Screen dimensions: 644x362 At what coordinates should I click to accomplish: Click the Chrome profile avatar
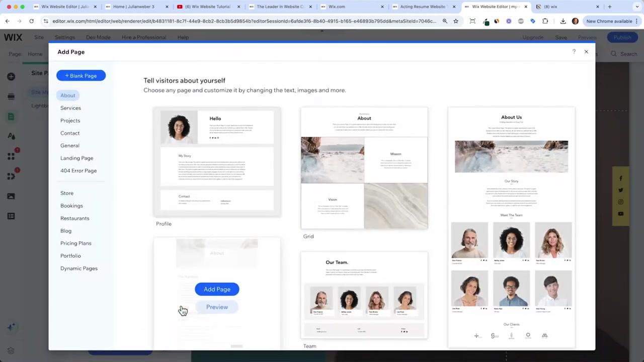(575, 21)
